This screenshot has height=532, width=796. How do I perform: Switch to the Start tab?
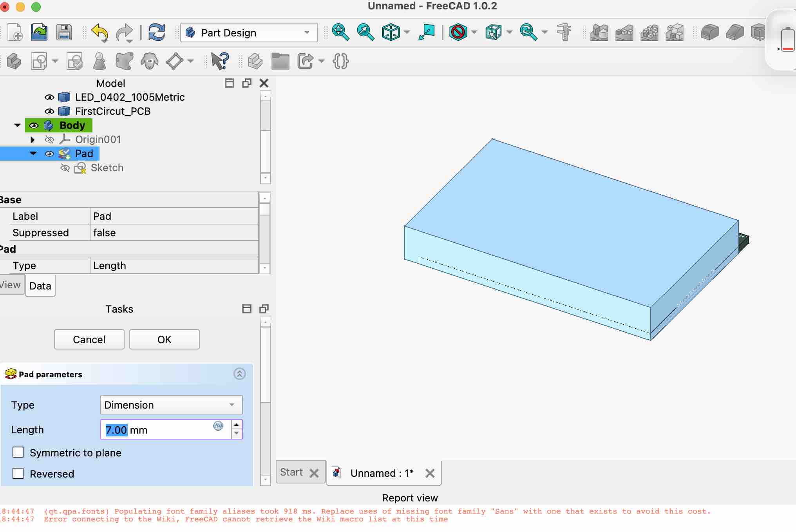click(x=291, y=472)
